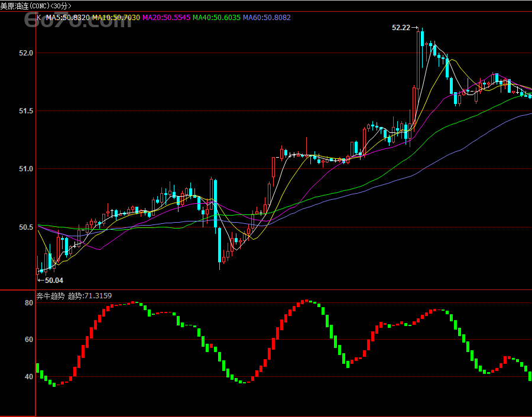Screen dimensions: 532x417
Task: Click the 52.22 high price marker
Action: [x=405, y=28]
